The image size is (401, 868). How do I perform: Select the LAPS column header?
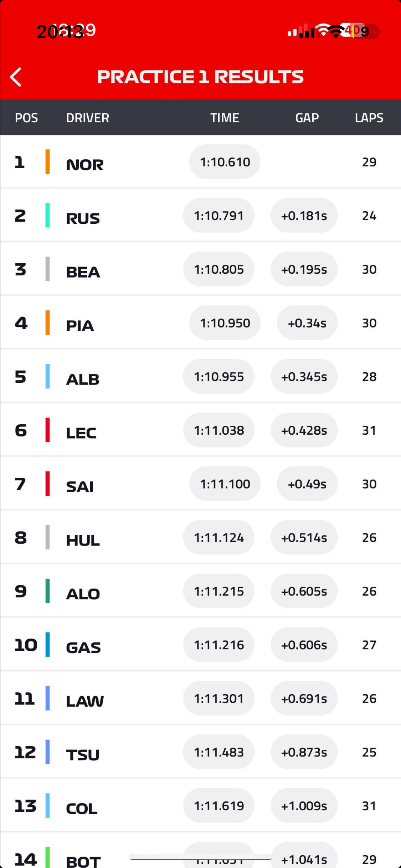(x=369, y=118)
